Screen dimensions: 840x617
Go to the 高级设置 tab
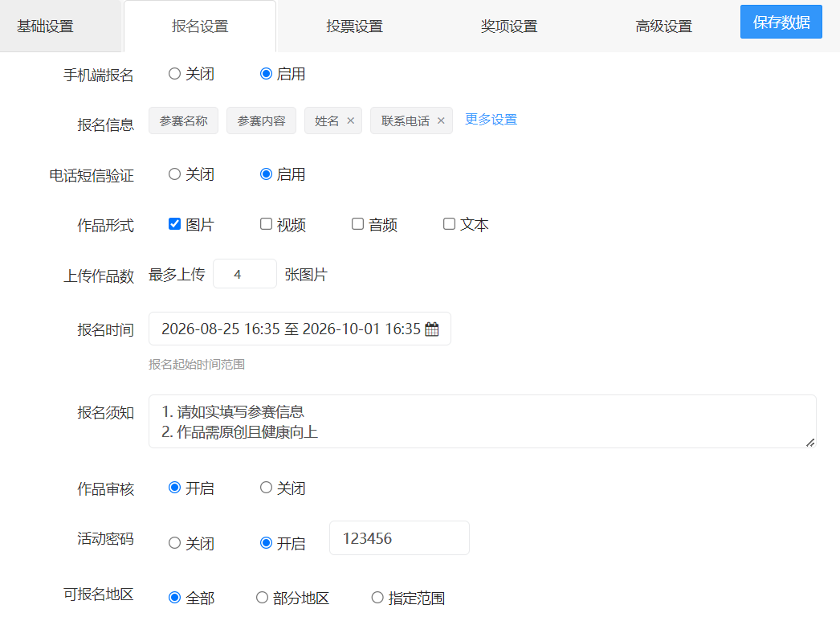pyautogui.click(x=664, y=27)
